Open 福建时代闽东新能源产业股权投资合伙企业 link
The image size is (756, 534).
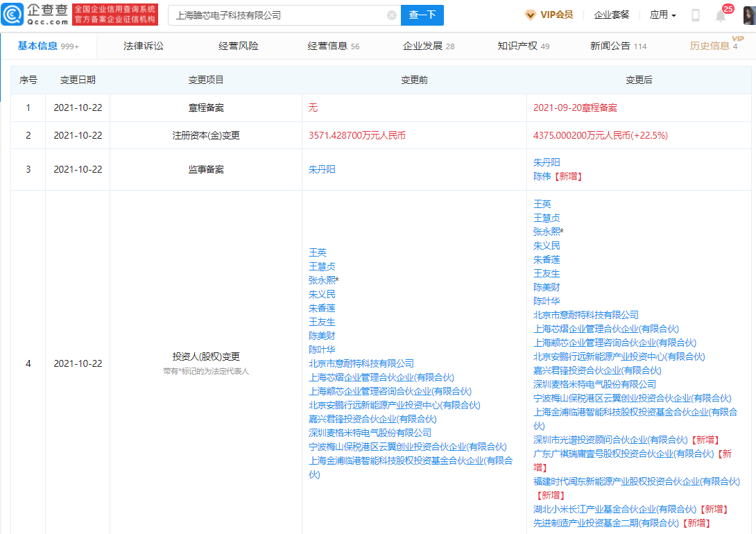click(637, 481)
